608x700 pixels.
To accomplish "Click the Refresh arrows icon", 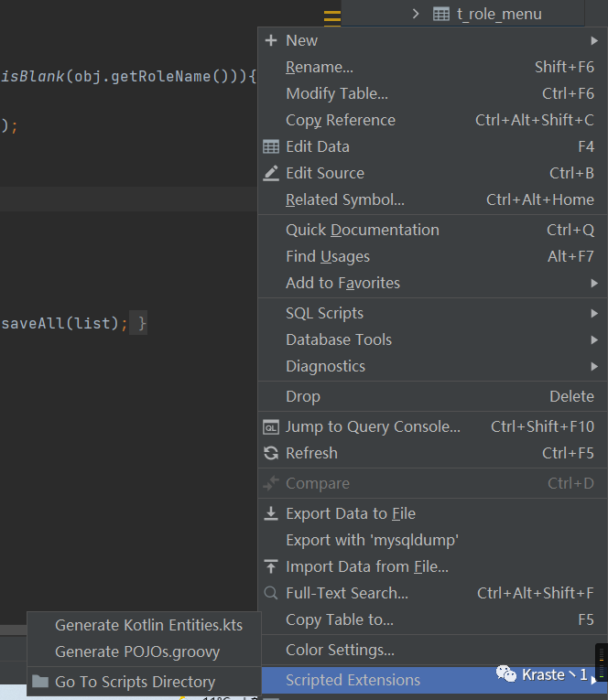I will (271, 453).
